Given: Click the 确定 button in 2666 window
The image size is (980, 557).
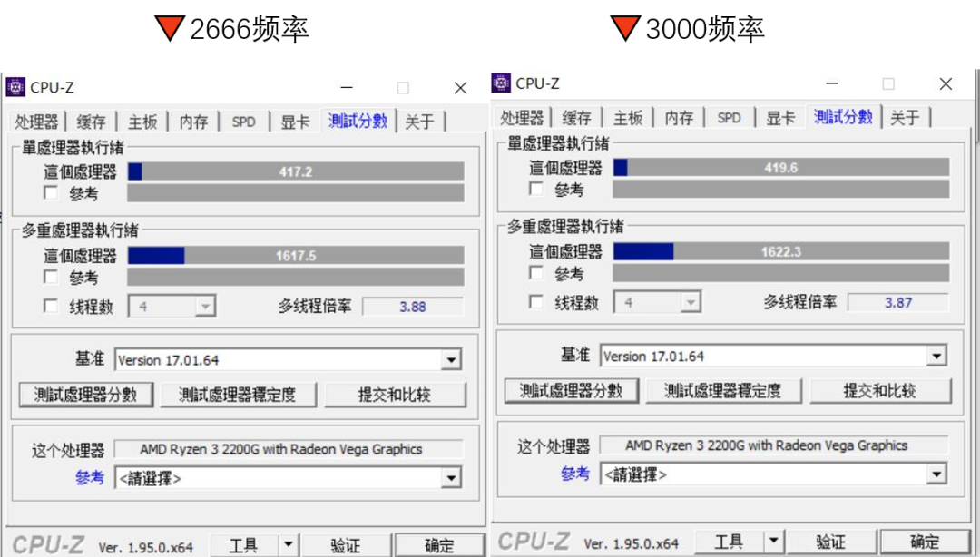Looking at the screenshot, I should pyautogui.click(x=439, y=545).
